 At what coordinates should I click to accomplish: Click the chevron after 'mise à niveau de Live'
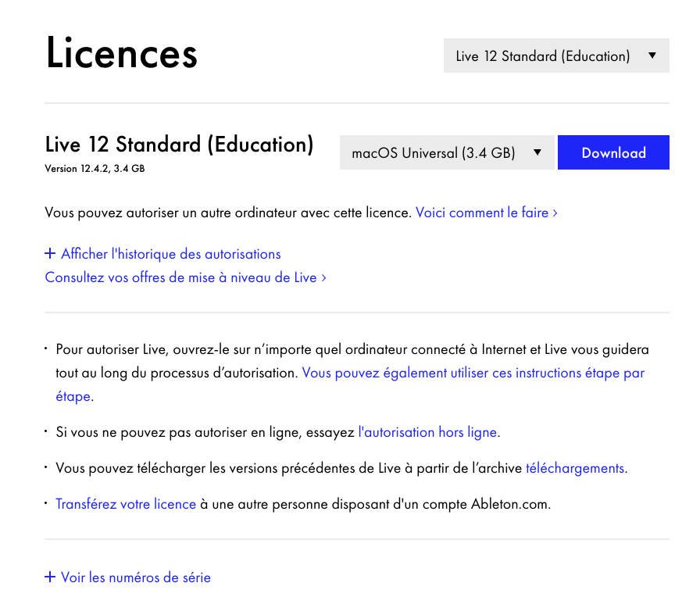[x=324, y=277]
